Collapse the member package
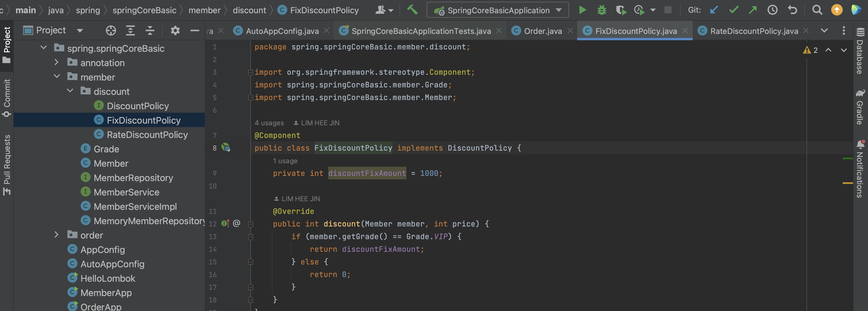The height and width of the screenshot is (311, 868). pyautogui.click(x=57, y=76)
